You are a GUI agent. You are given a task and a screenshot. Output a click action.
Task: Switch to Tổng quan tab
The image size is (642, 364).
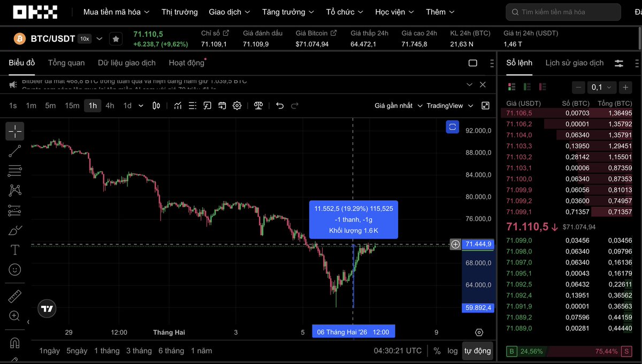click(x=66, y=63)
